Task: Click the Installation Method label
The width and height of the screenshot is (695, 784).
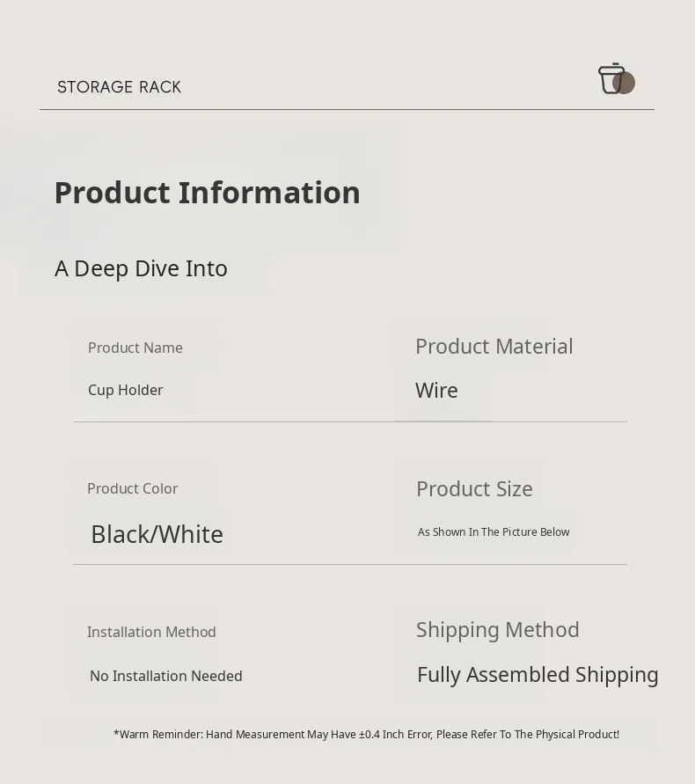Action: 151,632
